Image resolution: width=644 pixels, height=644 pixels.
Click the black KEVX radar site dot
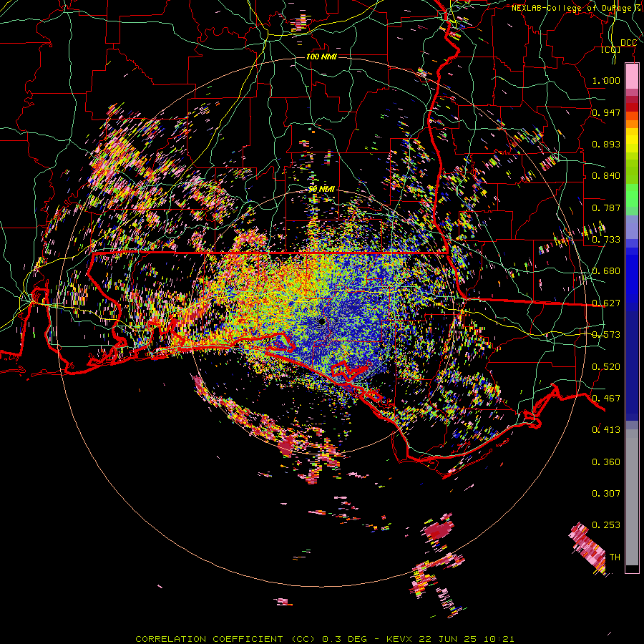pyautogui.click(x=321, y=321)
